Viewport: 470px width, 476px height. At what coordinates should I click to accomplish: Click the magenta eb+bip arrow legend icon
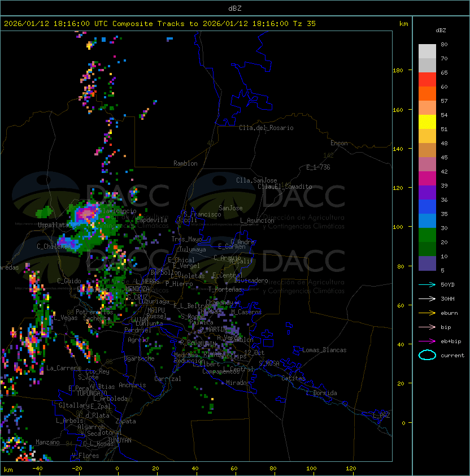click(x=427, y=341)
